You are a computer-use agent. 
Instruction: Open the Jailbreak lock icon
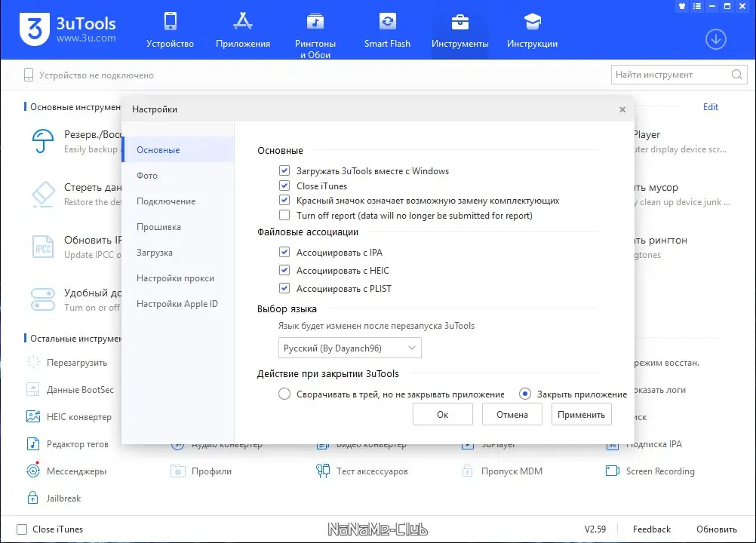(x=32, y=498)
